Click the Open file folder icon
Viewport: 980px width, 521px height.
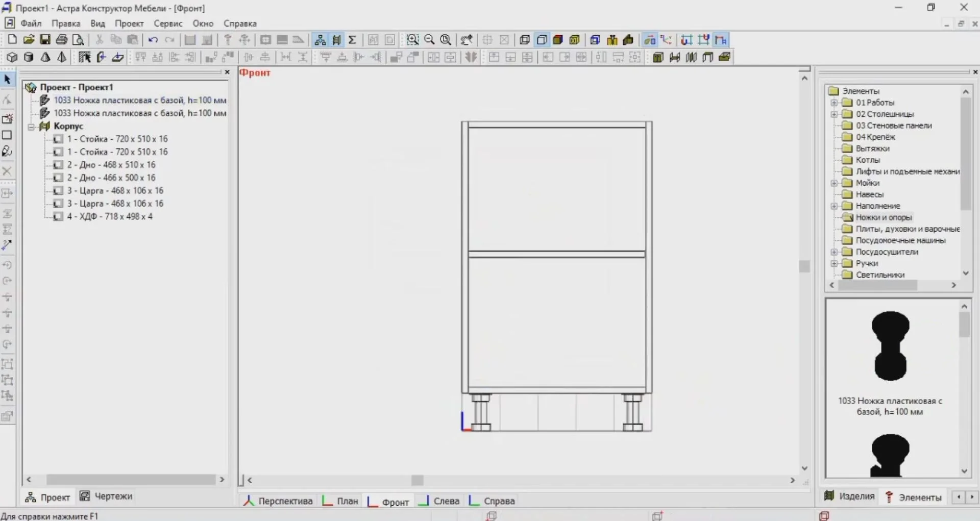click(x=29, y=40)
